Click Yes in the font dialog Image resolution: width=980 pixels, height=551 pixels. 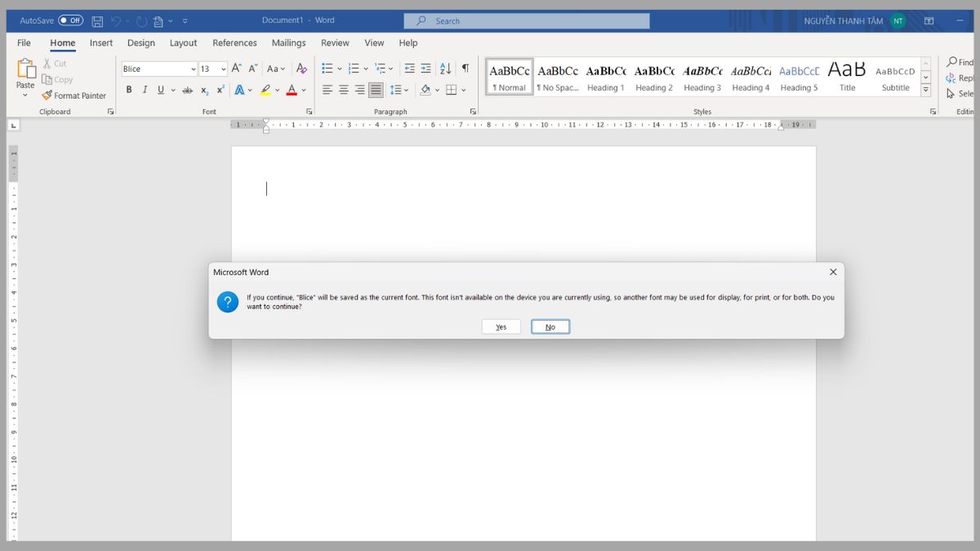click(501, 327)
